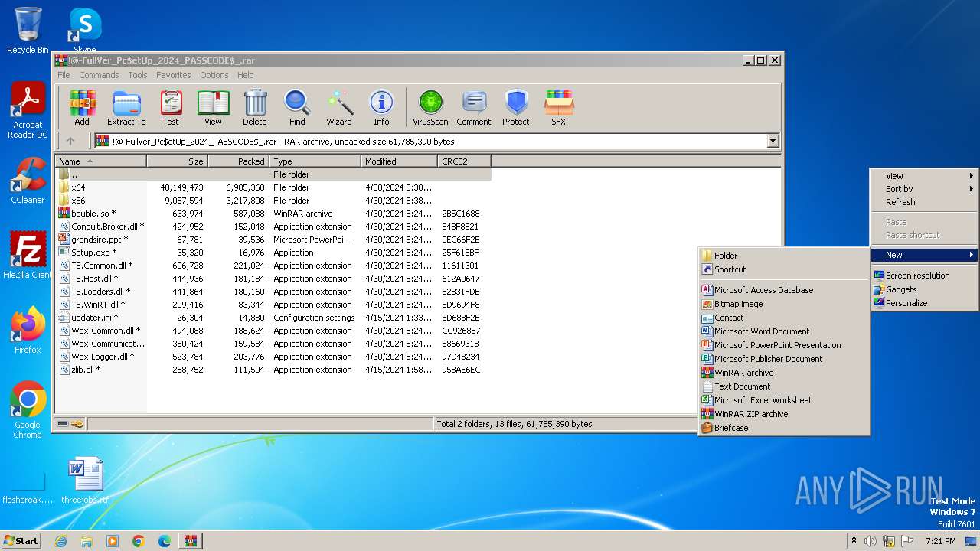Create a new Text Document

(x=784, y=386)
